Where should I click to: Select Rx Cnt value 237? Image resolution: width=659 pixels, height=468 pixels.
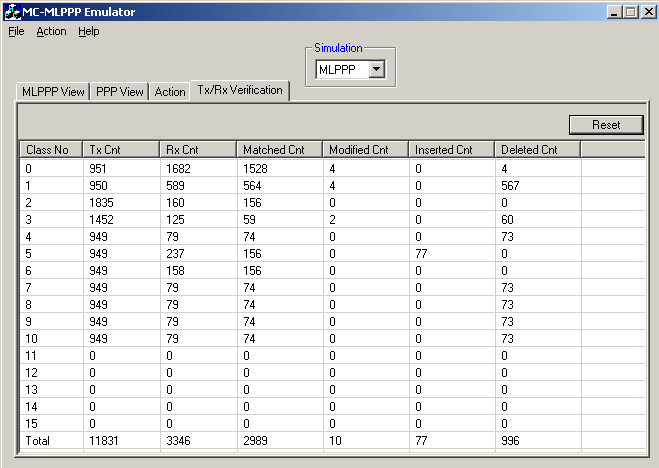pyautogui.click(x=175, y=254)
